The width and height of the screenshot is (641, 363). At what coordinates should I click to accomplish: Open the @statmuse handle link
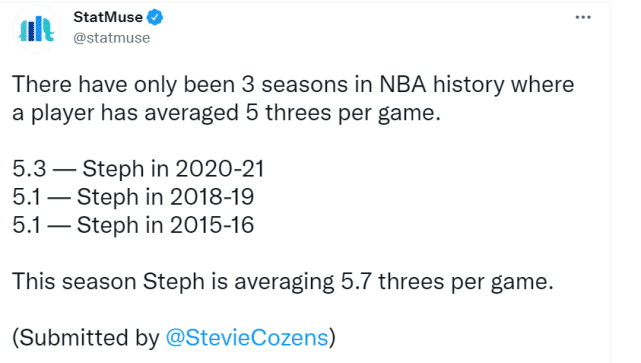(x=112, y=38)
